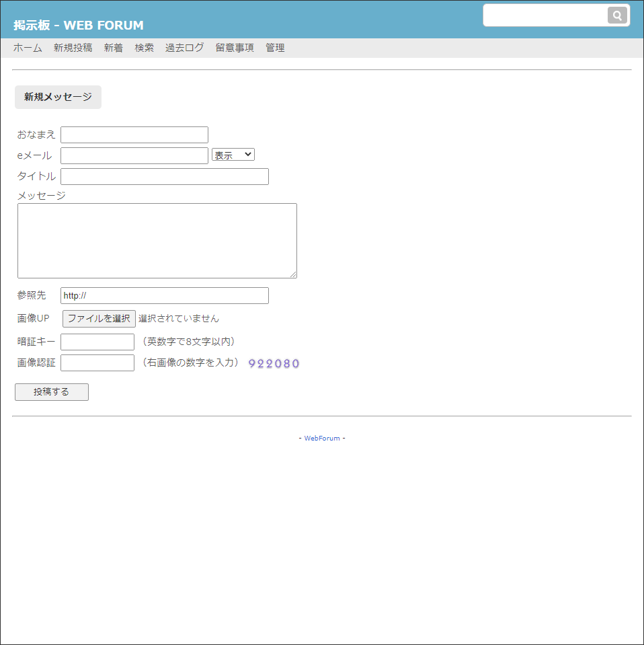Open the WebForum footer link
Viewport: 644px width, 645px height.
[322, 438]
